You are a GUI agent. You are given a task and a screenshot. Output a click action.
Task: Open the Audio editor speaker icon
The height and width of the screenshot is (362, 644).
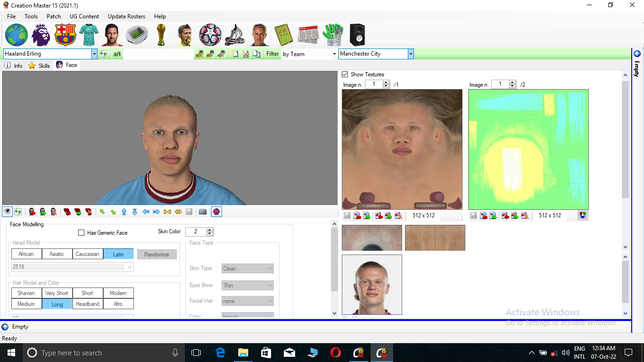pyautogui.click(x=357, y=35)
